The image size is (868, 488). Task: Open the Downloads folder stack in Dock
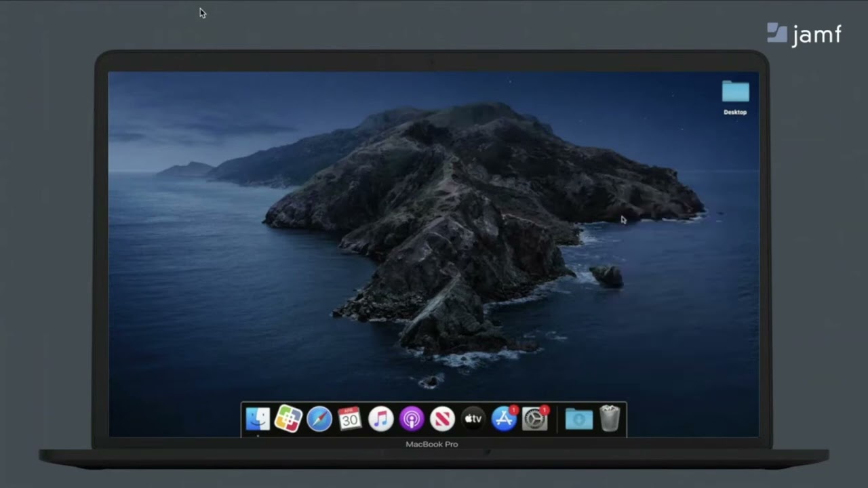(579, 419)
